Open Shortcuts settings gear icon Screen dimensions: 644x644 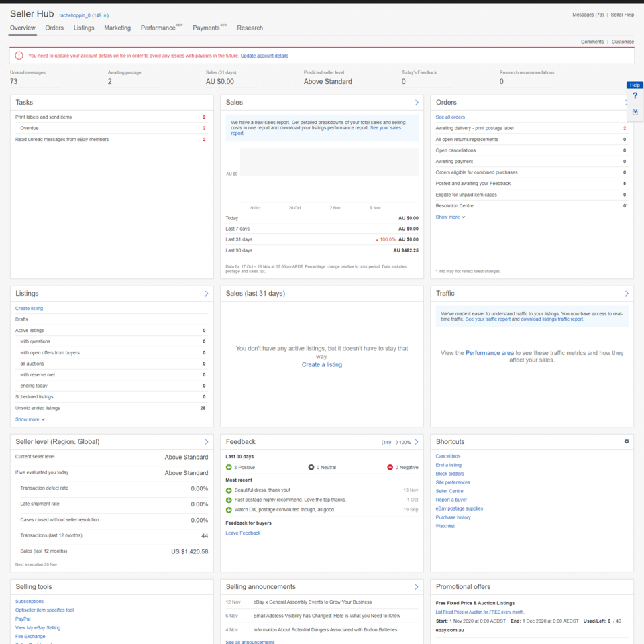627,441
